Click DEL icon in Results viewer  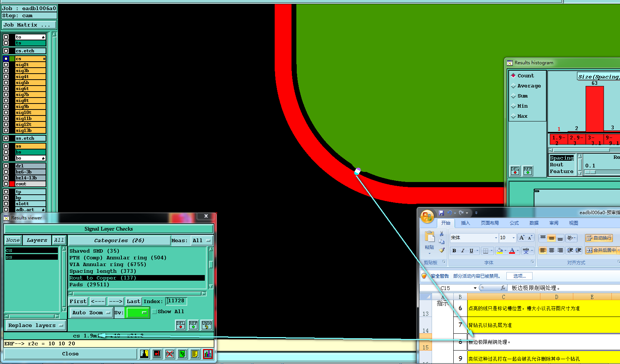click(181, 325)
